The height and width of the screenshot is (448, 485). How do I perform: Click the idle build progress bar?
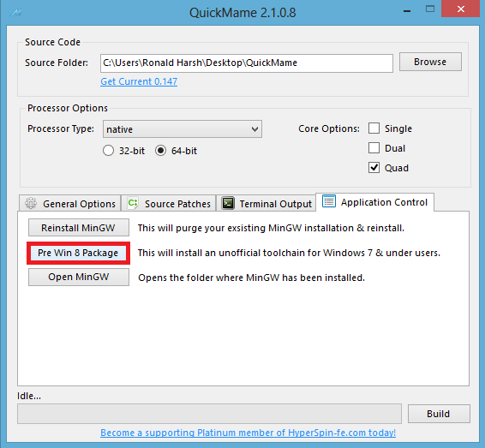pos(209,414)
